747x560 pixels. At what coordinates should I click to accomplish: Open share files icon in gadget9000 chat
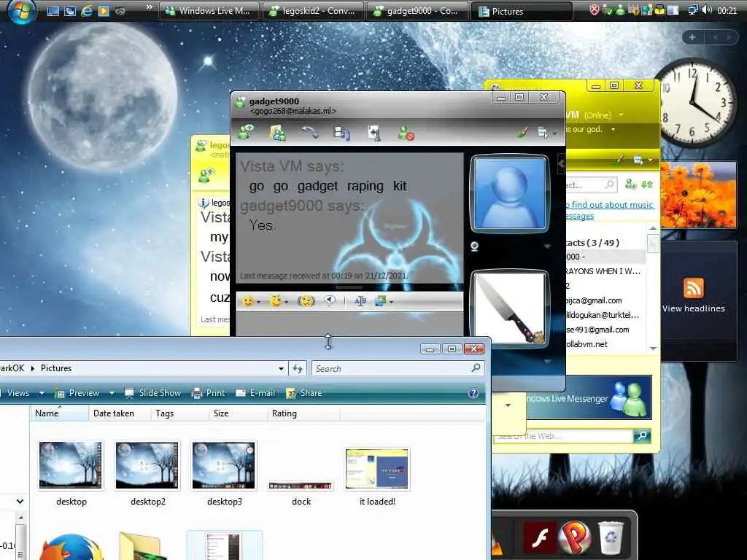(x=278, y=133)
